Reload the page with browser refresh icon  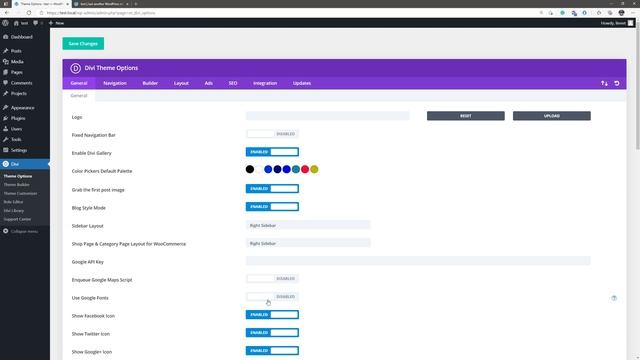coord(29,13)
